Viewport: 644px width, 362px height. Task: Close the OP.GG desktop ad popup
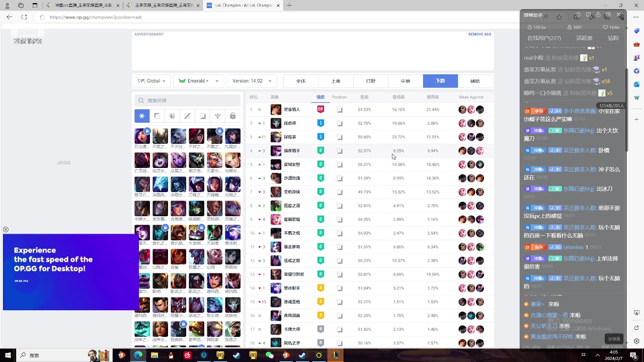(x=6, y=229)
